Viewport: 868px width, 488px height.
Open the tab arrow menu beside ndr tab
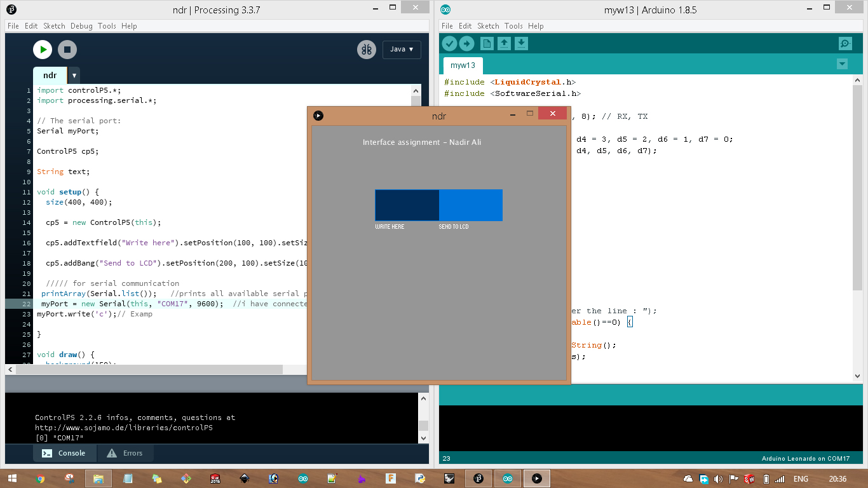(x=74, y=75)
